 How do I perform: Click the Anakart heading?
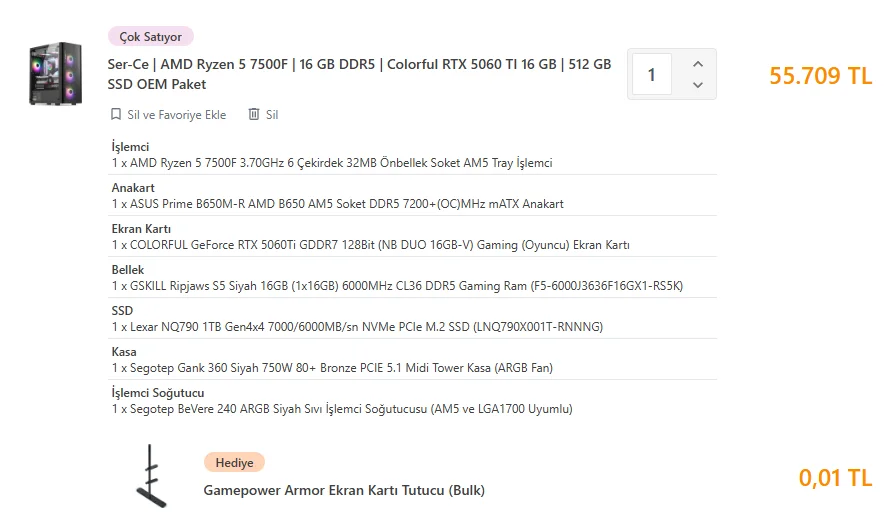[133, 188]
